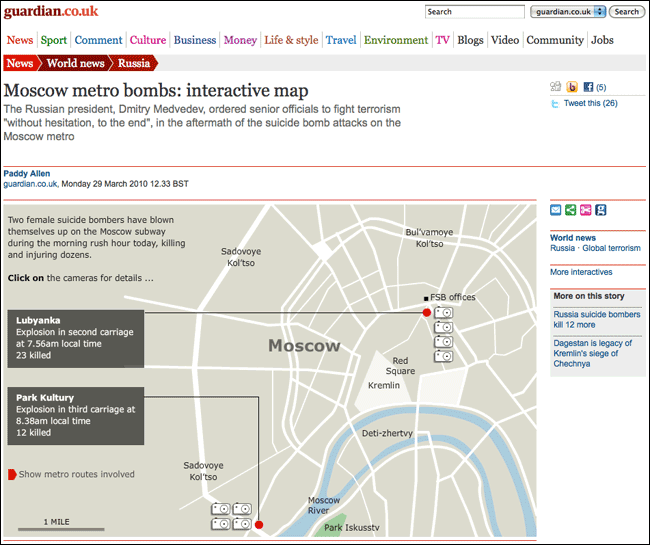Click the Park Kultury explosion info box
Screen dimensions: 650x545
[76, 416]
